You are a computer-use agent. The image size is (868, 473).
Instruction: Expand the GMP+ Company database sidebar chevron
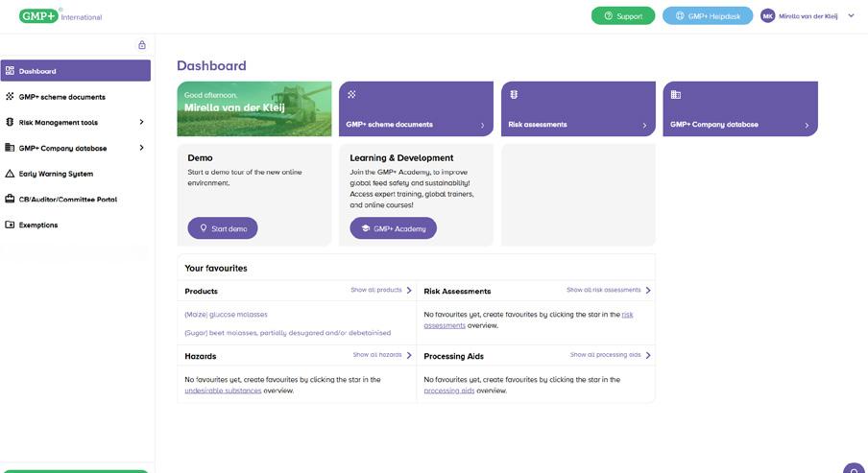pos(141,147)
